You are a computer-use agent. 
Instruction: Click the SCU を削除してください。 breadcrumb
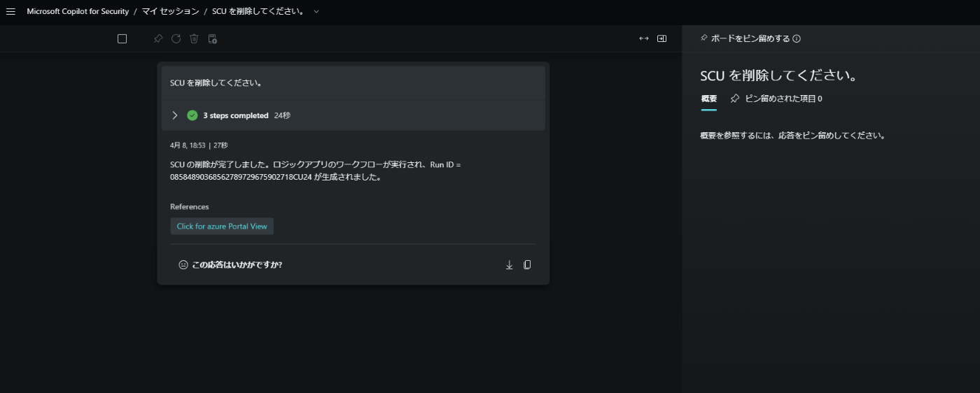click(258, 12)
